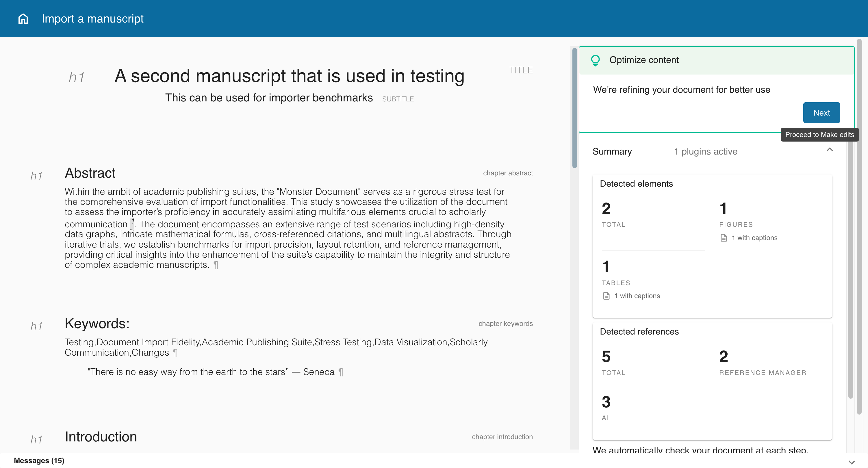Click the 'chapter abstract' tag label
The image size is (868, 468).
click(508, 173)
